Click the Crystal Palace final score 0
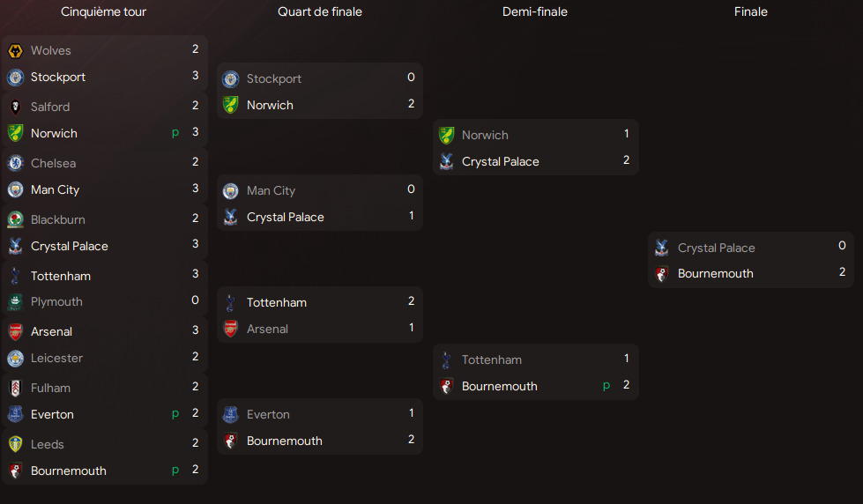Image resolution: width=863 pixels, height=504 pixels. pyautogui.click(x=842, y=246)
